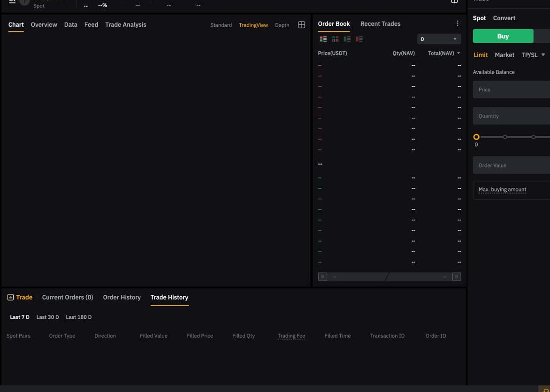550x392 pixels.
Task: Open the Trade History tab
Action: (x=169, y=297)
